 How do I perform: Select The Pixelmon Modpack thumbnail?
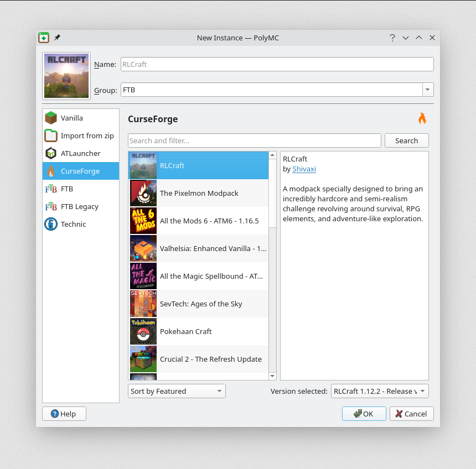point(143,193)
